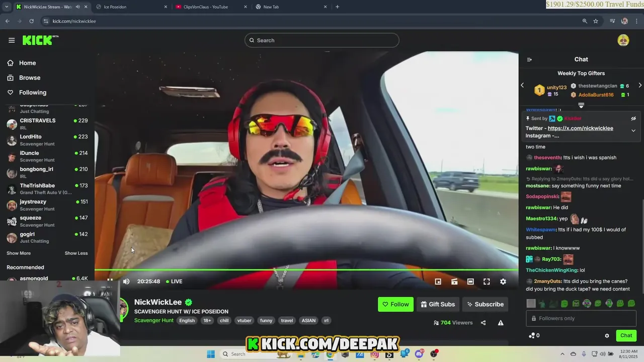Open iDuncle channel in sidebar

47,156
